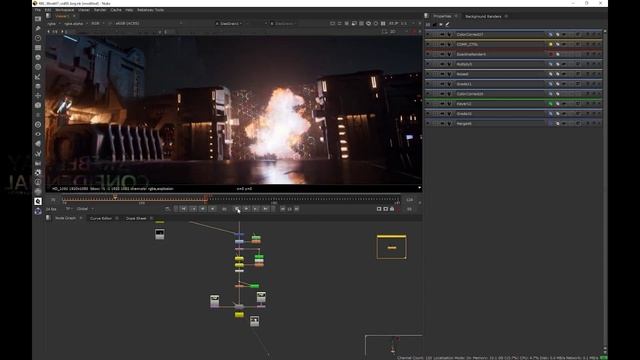This screenshot has height=360, width=640.
Task: Click the leftmost icon in the viewer's top-right strip
Action: point(333,24)
